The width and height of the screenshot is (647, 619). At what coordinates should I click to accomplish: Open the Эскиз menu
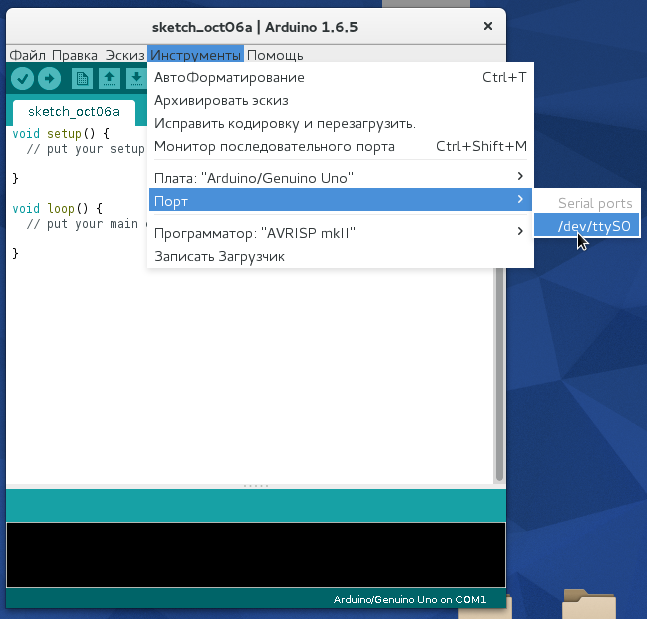coord(125,55)
